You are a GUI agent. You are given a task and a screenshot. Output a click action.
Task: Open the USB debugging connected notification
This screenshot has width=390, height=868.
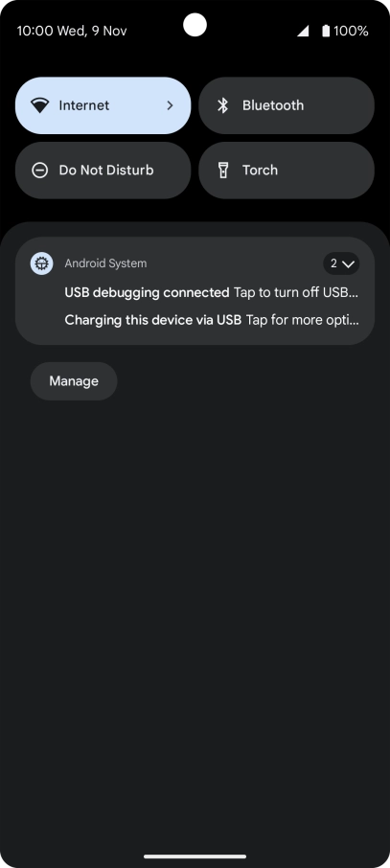tap(212, 292)
